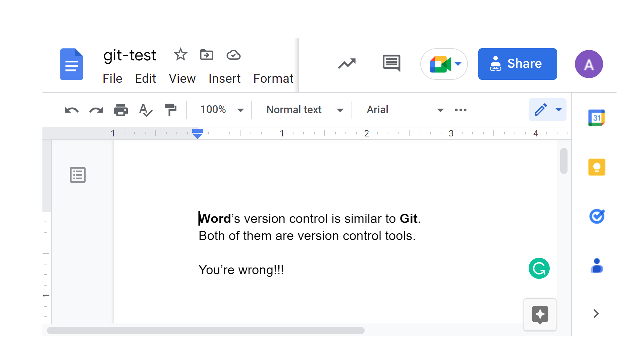This screenshot has height=362, width=644.
Task: Click the Share button
Action: coord(518,64)
